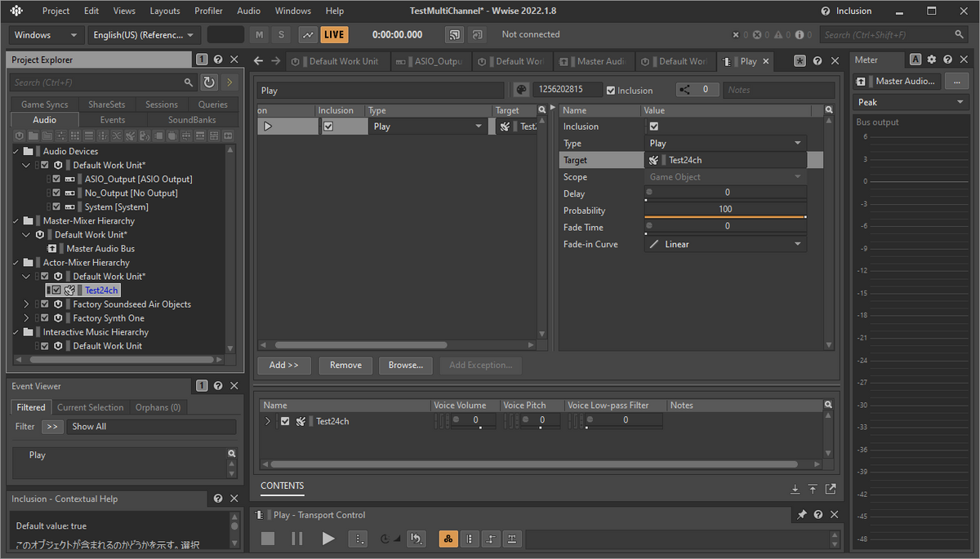Switch to SoundBanks tab
The image size is (980, 559).
192,120
